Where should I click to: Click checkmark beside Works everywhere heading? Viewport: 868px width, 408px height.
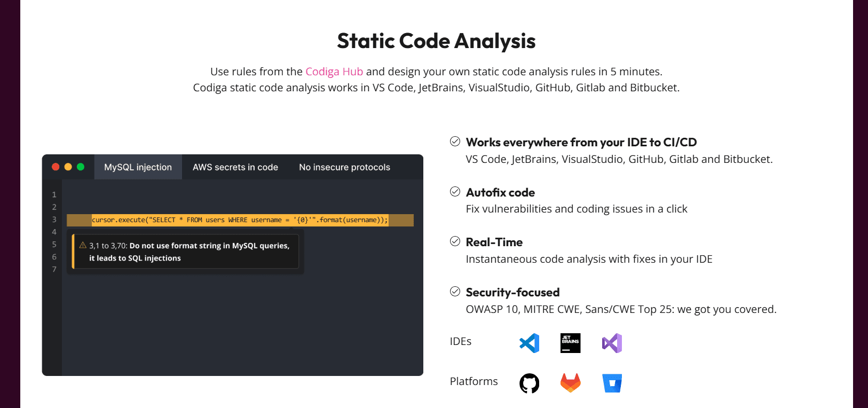coord(455,142)
